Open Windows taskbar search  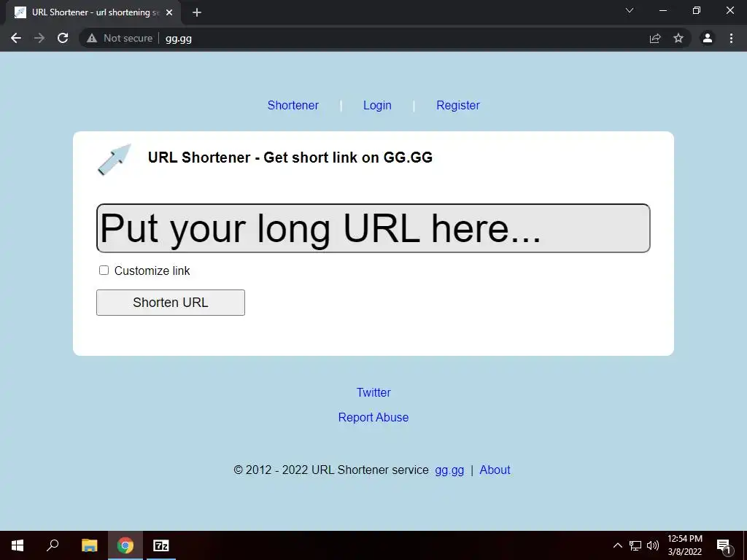[53, 545]
